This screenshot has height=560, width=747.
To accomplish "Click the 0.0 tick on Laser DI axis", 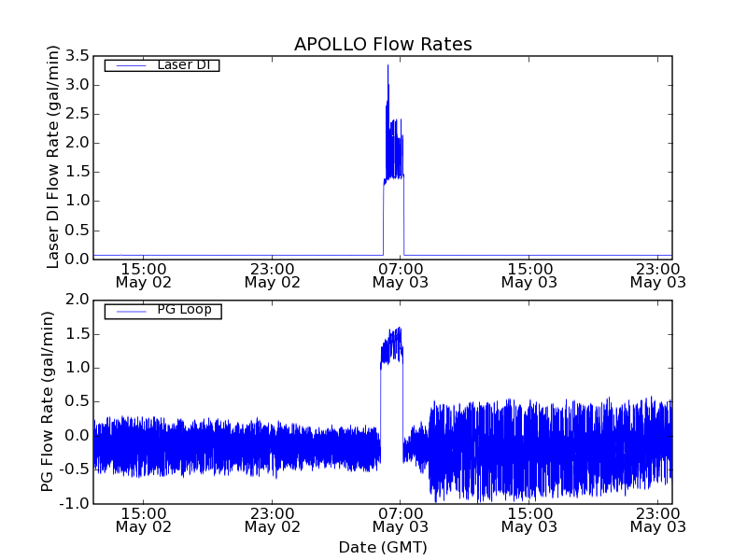I will click(78, 259).
